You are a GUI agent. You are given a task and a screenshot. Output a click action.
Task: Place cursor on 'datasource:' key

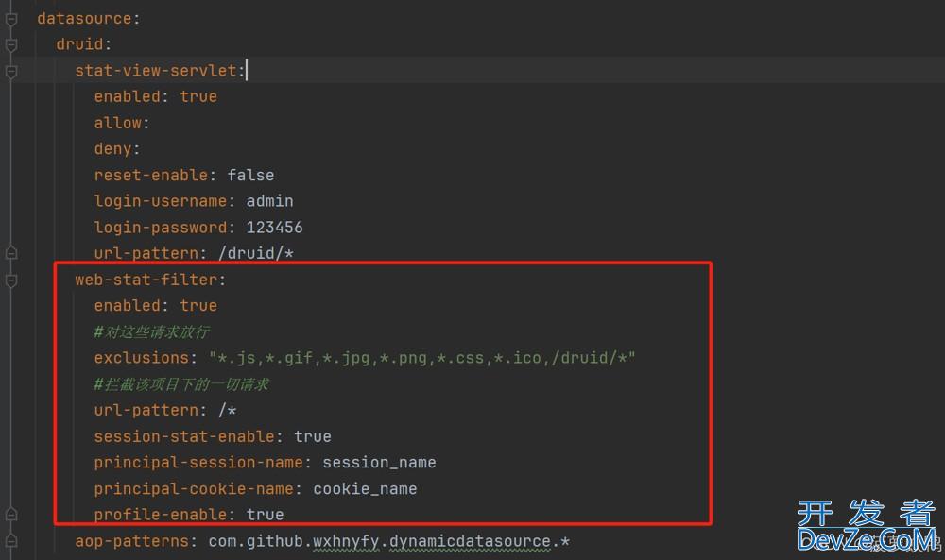pos(88,19)
